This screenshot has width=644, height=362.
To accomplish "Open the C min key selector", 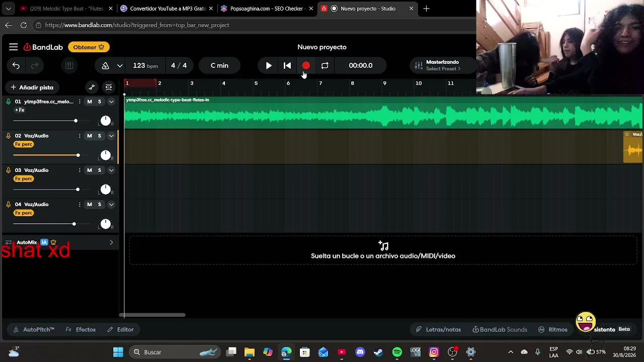I will [x=219, y=65].
